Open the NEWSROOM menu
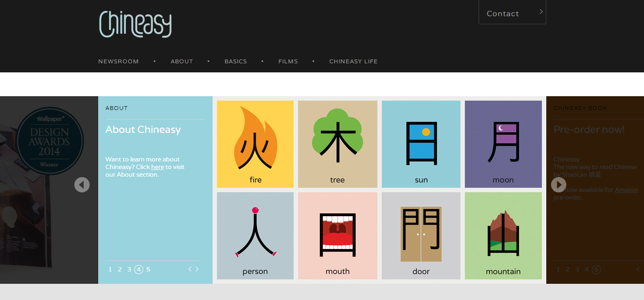Image resolution: width=644 pixels, height=300 pixels. click(x=118, y=61)
